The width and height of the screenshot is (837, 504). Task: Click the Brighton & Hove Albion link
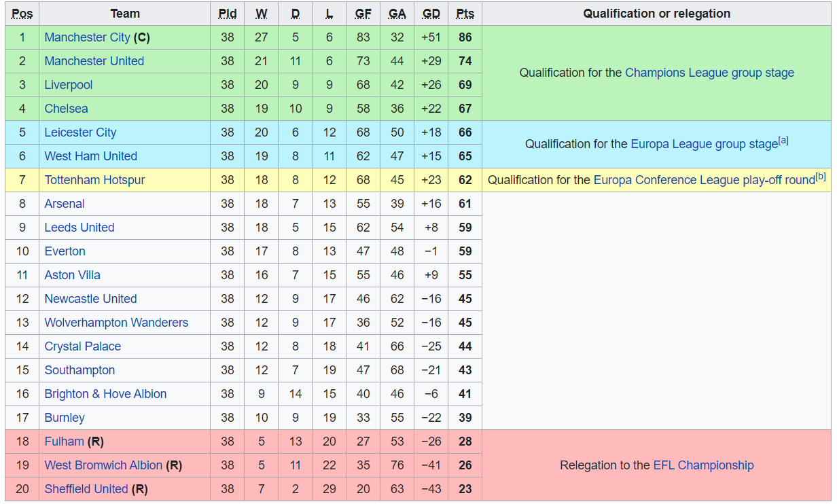coord(105,394)
